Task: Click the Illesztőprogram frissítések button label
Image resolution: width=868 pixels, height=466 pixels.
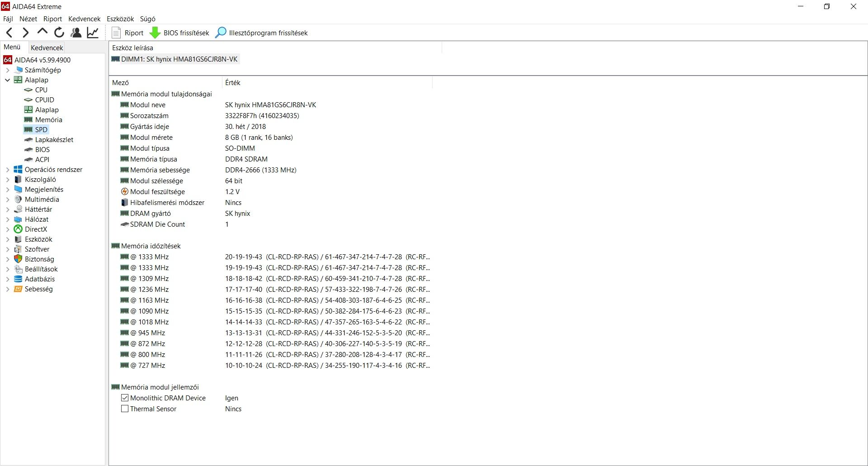Action: click(268, 33)
